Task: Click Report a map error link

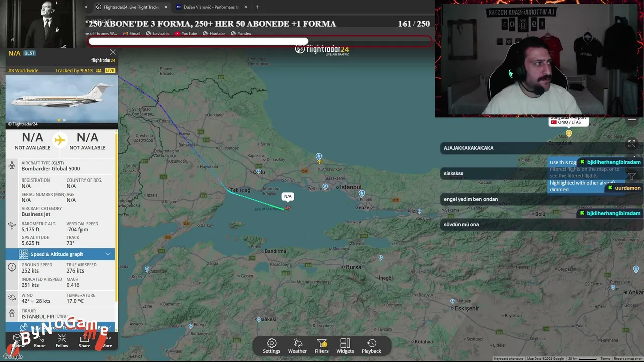Action: 627,359
